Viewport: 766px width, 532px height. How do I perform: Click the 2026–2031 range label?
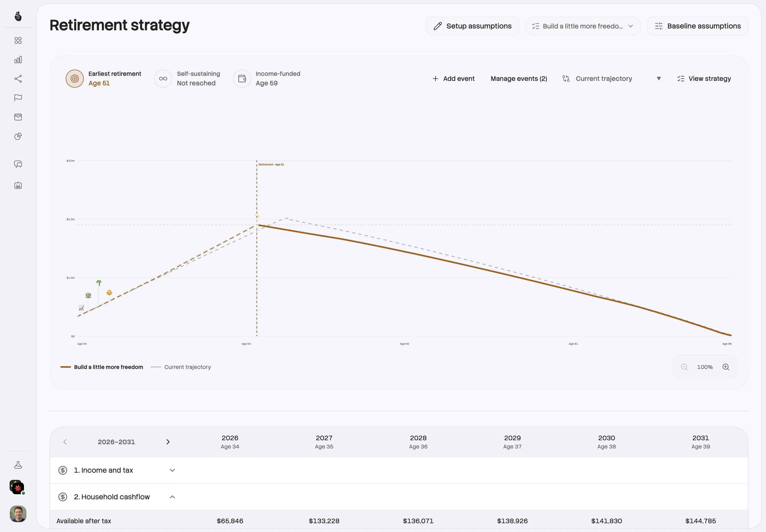click(x=116, y=442)
